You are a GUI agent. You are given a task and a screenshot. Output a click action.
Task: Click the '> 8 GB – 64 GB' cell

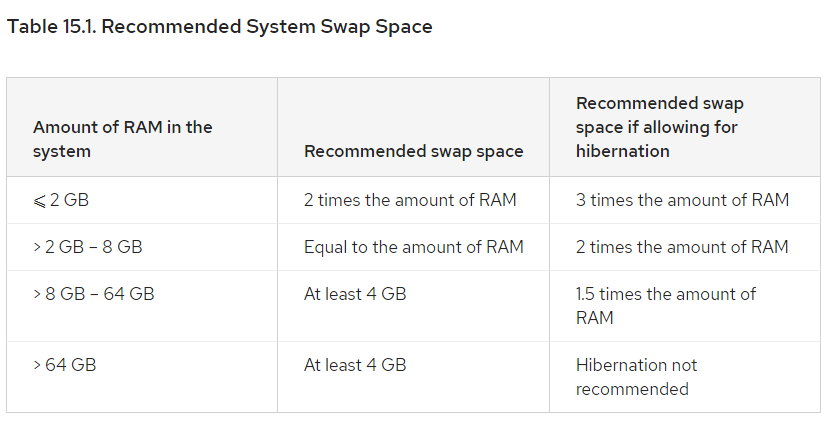click(93, 294)
